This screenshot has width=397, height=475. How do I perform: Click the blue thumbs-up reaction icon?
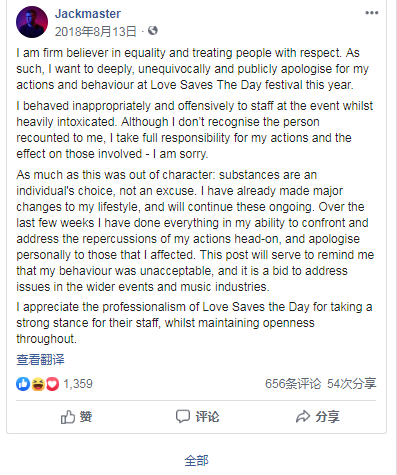pyautogui.click(x=23, y=384)
